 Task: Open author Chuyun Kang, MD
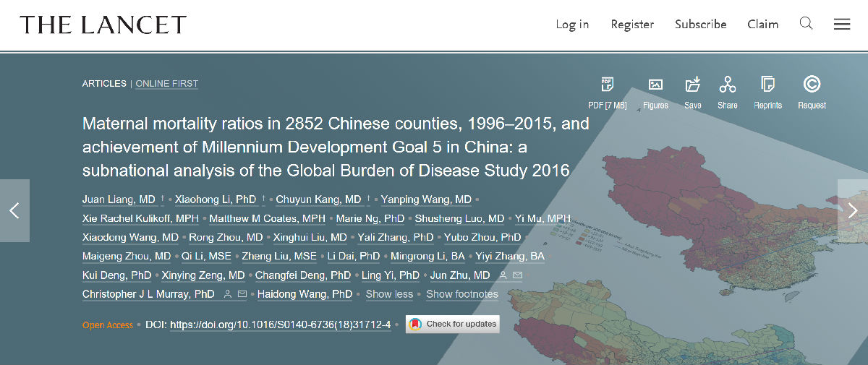coord(318,199)
